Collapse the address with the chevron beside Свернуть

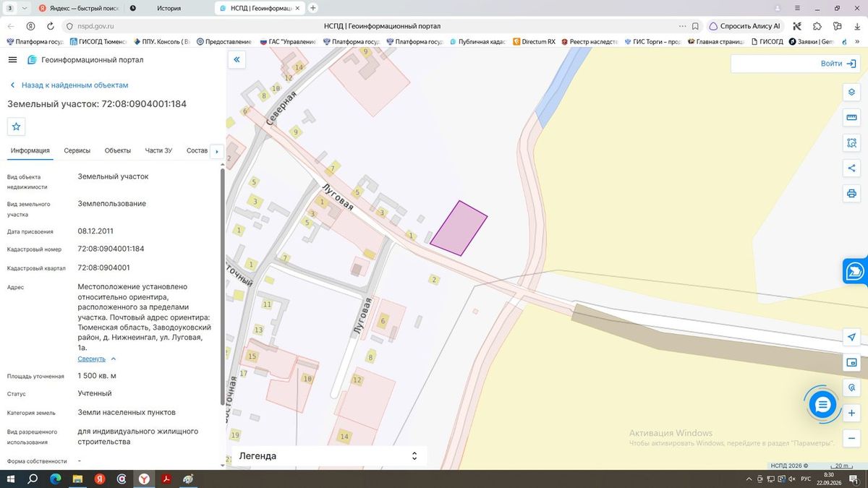click(x=114, y=359)
